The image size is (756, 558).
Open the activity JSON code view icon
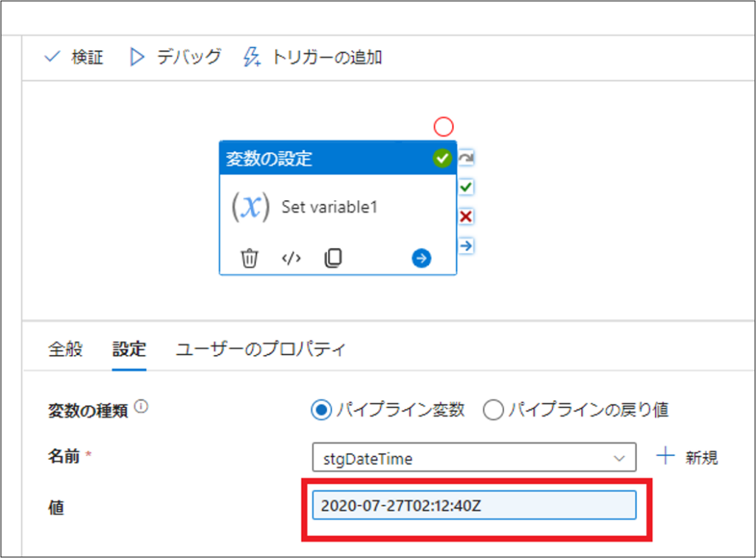click(292, 258)
